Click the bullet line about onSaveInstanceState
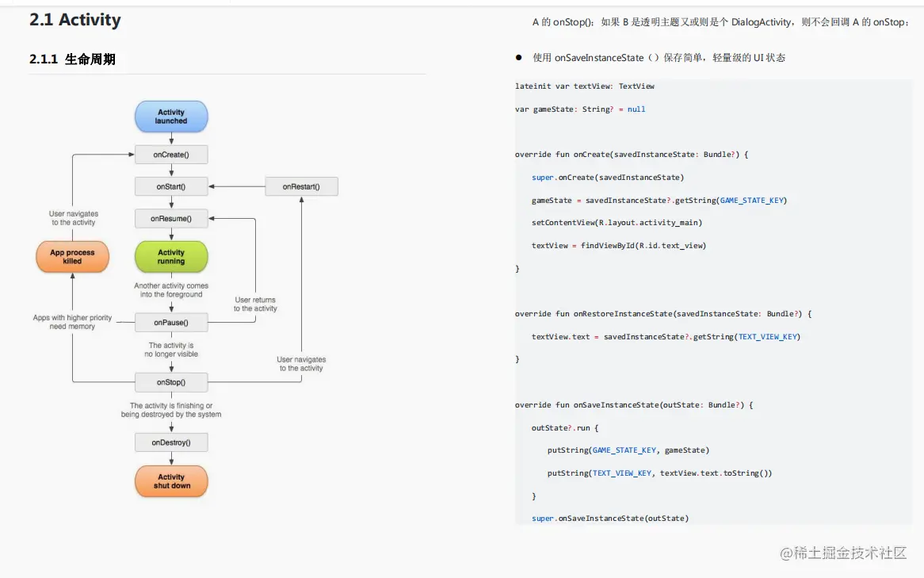Screen dimensions: 924x578 click(x=659, y=57)
